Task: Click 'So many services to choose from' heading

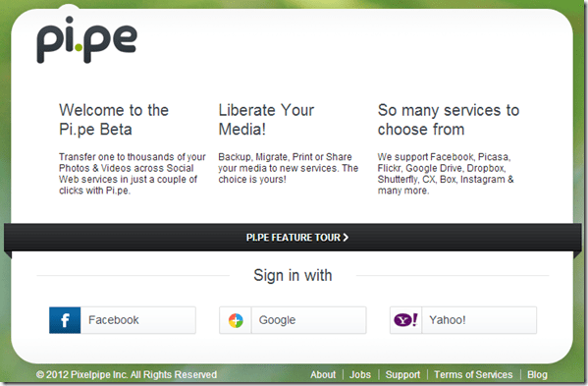Action: 449,120
